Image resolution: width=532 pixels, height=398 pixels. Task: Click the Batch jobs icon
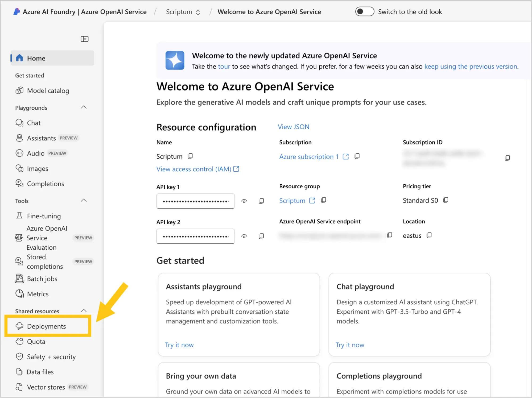tap(19, 279)
